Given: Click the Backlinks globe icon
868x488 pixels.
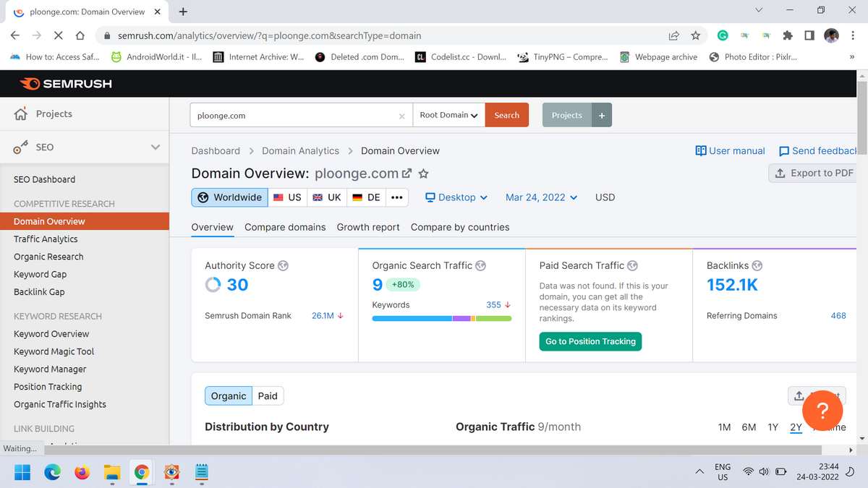Looking at the screenshot, I should point(757,265).
